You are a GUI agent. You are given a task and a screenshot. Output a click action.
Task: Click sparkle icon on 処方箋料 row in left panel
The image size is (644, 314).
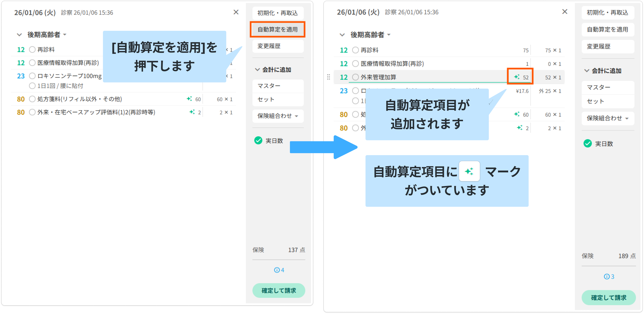point(189,99)
